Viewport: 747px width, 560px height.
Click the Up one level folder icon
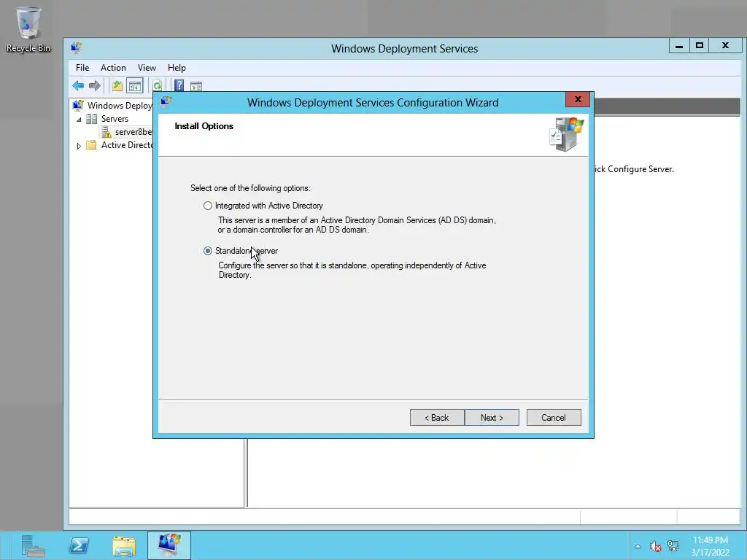tap(117, 86)
